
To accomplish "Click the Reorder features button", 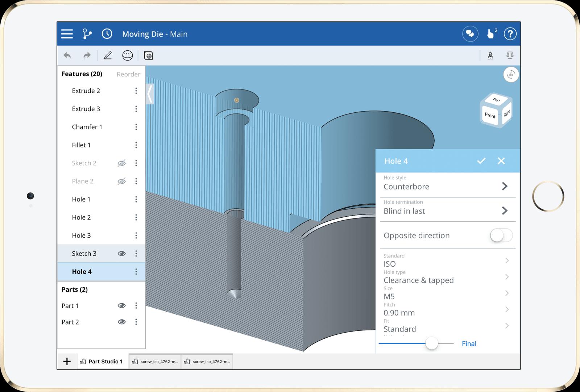I will (x=128, y=74).
